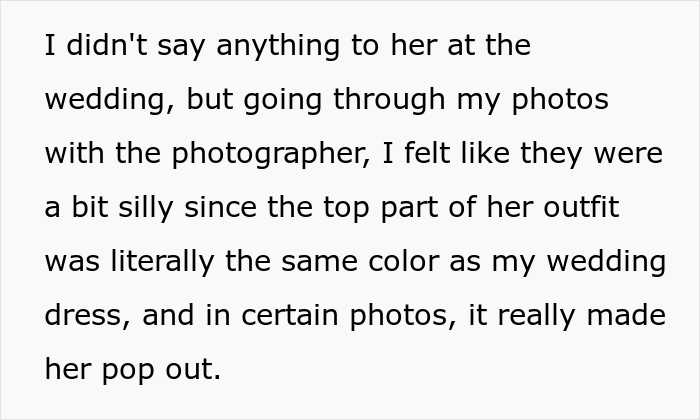The width and height of the screenshot is (700, 420).
Task: Click the word "didn't" in first line
Action: tap(107, 45)
